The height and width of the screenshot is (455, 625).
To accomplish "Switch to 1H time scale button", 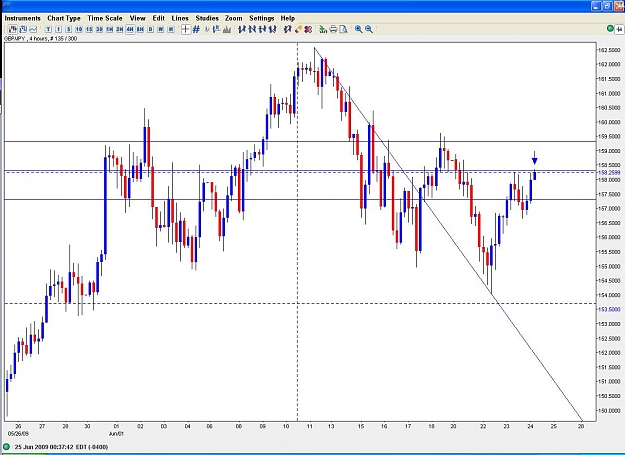I will (x=109, y=29).
